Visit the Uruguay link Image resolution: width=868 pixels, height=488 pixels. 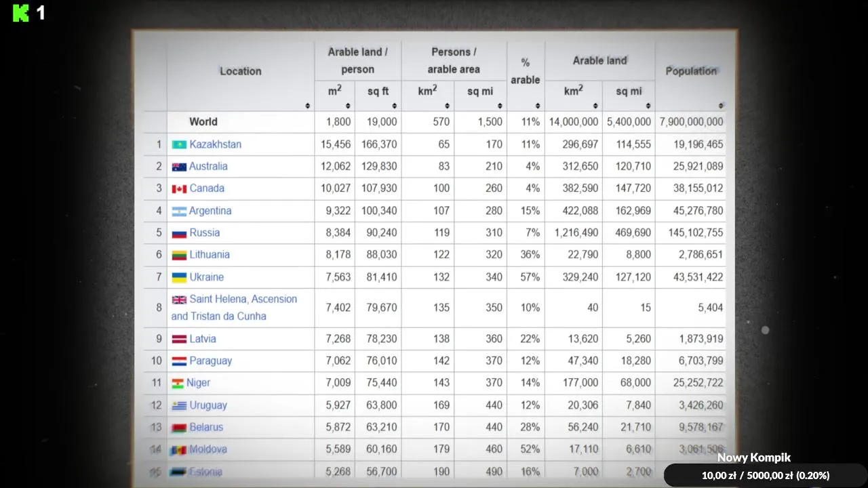click(x=208, y=405)
